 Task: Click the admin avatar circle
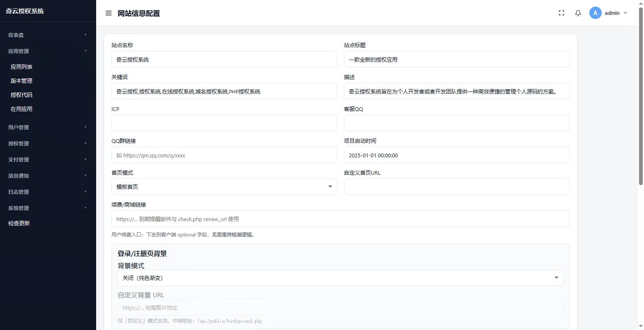click(x=596, y=13)
